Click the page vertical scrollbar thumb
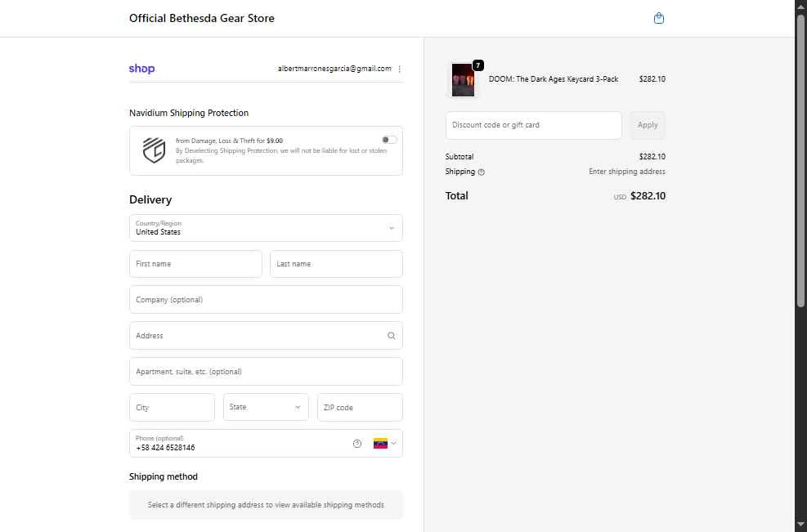Image resolution: width=807 pixels, height=532 pixels. pos(800,160)
